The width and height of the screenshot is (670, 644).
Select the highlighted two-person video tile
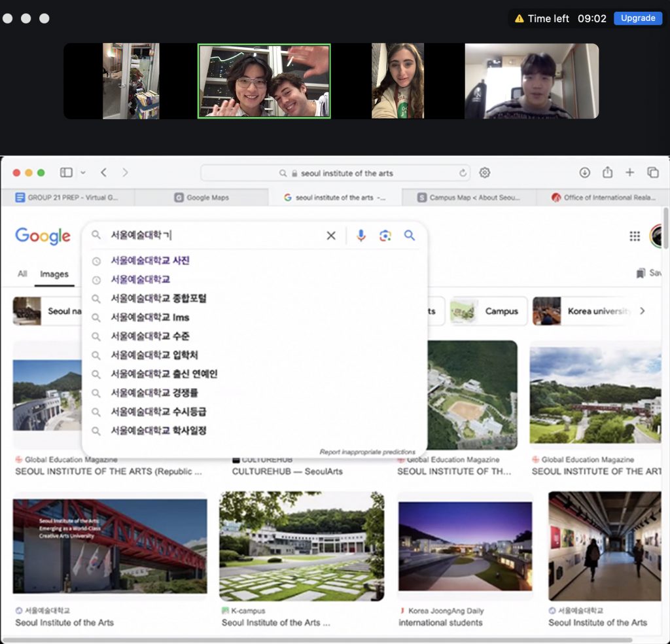[x=264, y=80]
